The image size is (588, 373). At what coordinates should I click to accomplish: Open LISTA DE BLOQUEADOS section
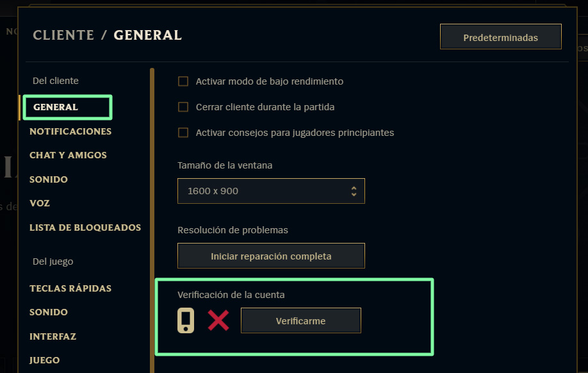point(85,228)
